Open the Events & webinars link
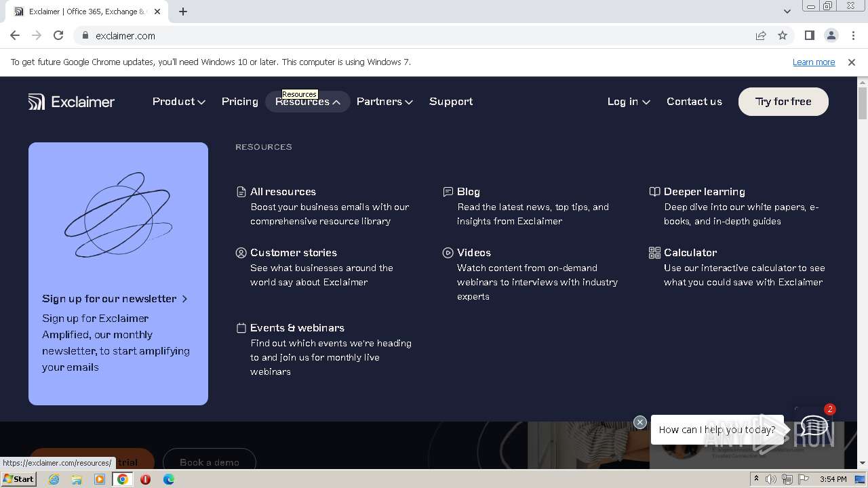 click(x=297, y=328)
